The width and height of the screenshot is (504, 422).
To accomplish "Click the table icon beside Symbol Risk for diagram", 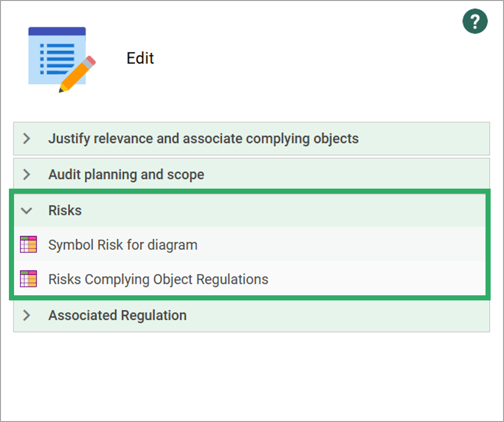I will coord(29,245).
